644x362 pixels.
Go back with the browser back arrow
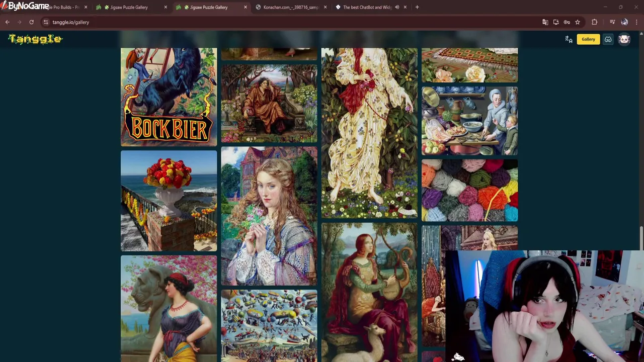click(8, 22)
